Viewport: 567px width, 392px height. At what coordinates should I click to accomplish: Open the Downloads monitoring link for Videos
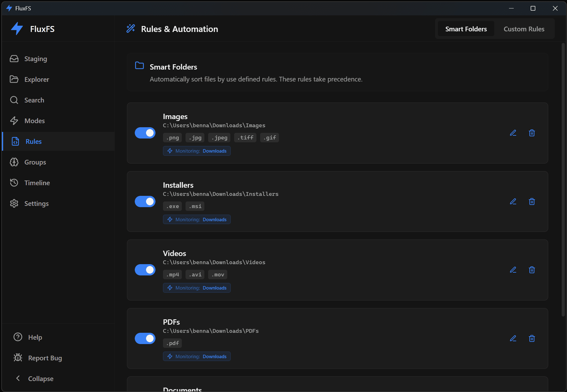[214, 288]
